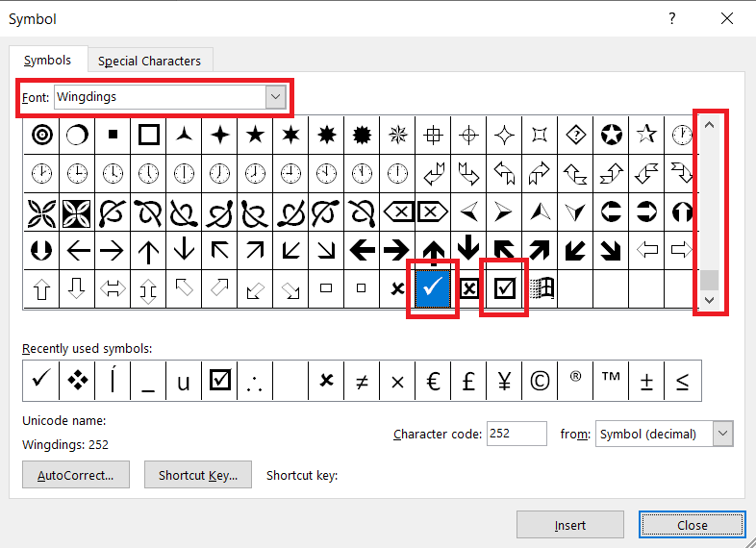Expand the 'from' Symbol (decimal) dropdown
The height and width of the screenshot is (548, 756).
click(x=722, y=434)
